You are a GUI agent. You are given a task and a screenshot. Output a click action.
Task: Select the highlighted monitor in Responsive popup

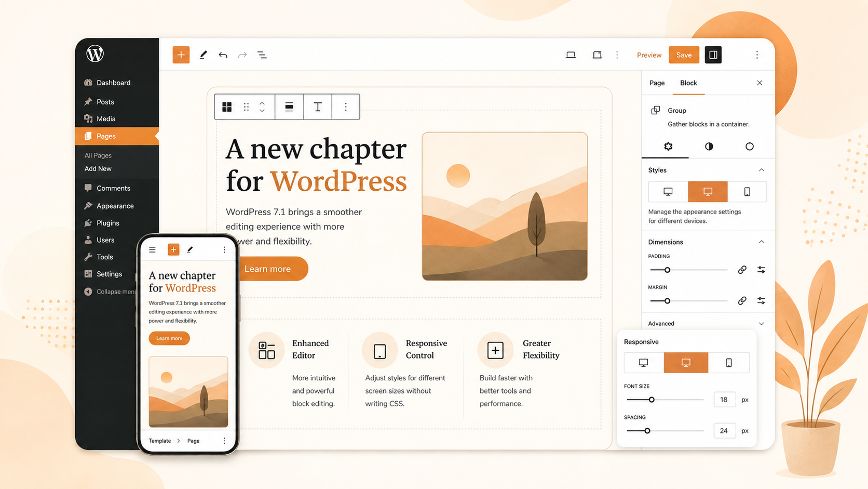[x=686, y=363]
